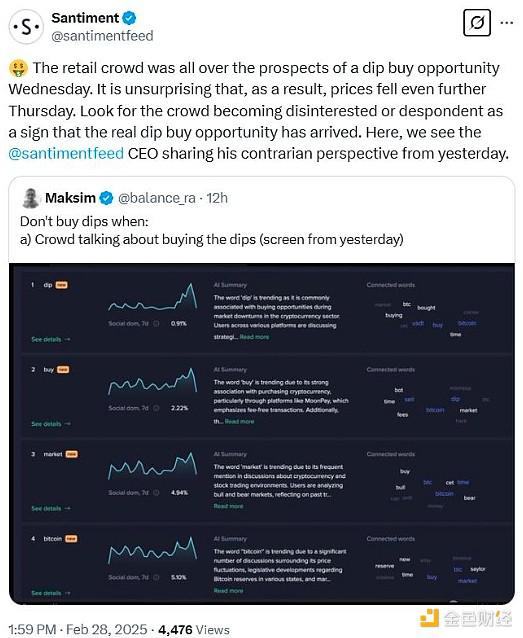This screenshot has height=638, width=523.
Task: Click Maksim's profile picture in the quoted tweet
Action: (31, 198)
